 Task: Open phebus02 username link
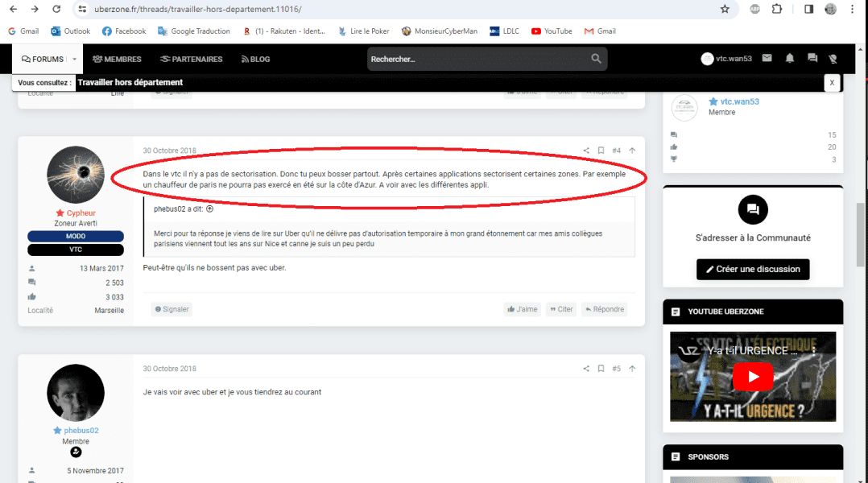click(81, 431)
